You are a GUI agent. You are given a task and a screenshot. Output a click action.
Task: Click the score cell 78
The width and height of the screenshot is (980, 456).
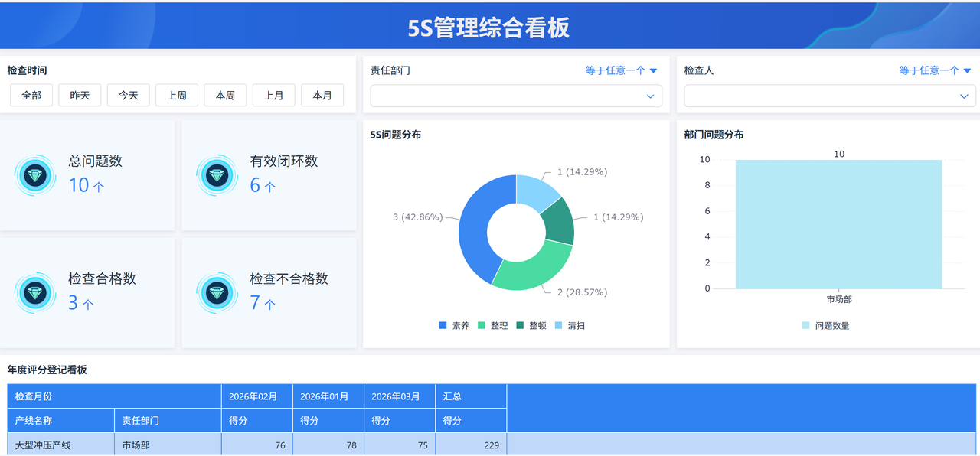tap(328, 445)
